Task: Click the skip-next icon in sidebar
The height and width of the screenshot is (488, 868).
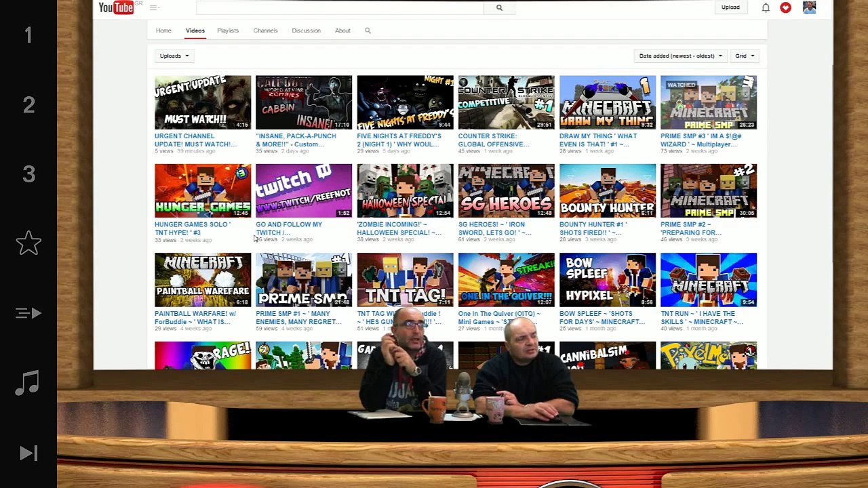Action: pos(28,453)
